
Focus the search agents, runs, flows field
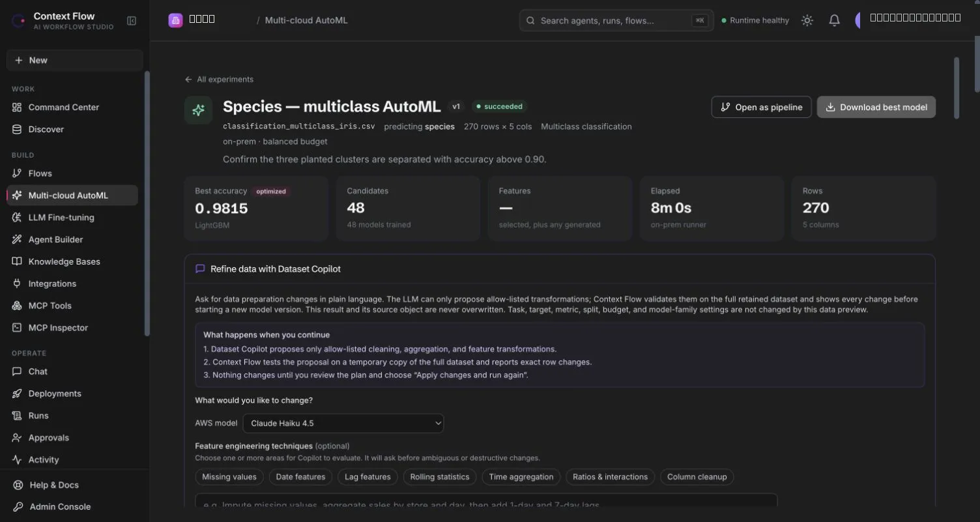(x=616, y=21)
